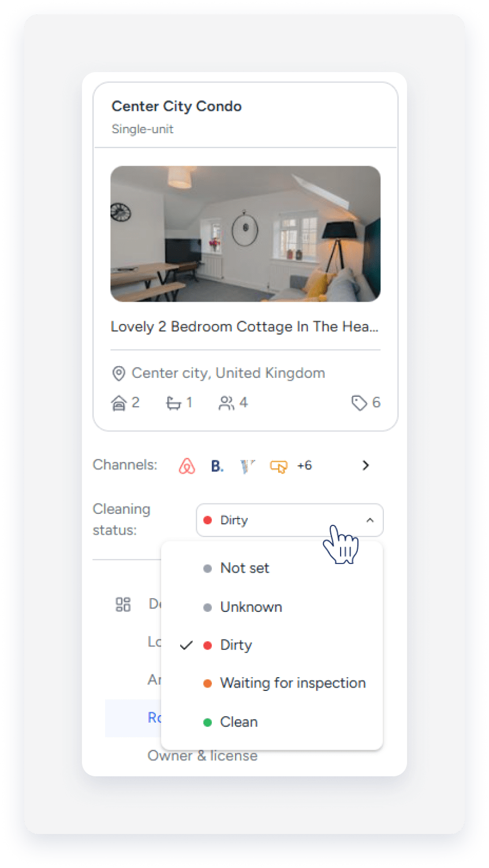Screen dimensions: 489x868
Task: Click the orange channel icon before +6
Action: tap(279, 466)
